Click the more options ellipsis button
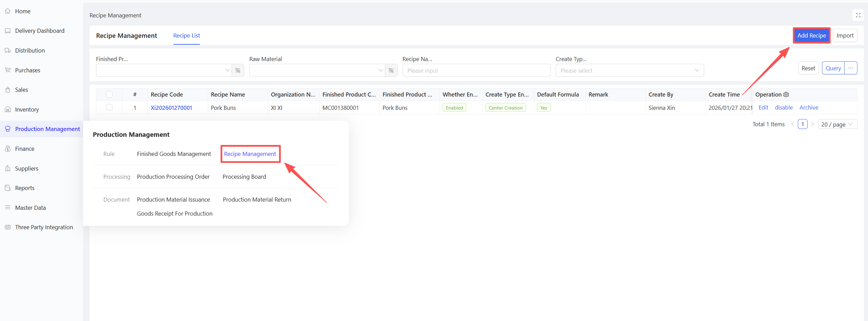Image resolution: width=868 pixels, height=321 pixels. coord(851,68)
